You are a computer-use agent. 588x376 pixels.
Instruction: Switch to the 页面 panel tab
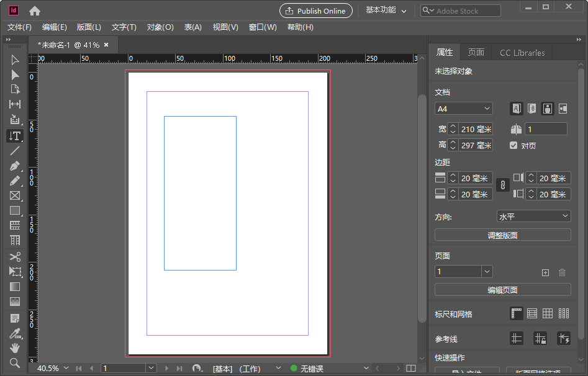pyautogui.click(x=476, y=52)
